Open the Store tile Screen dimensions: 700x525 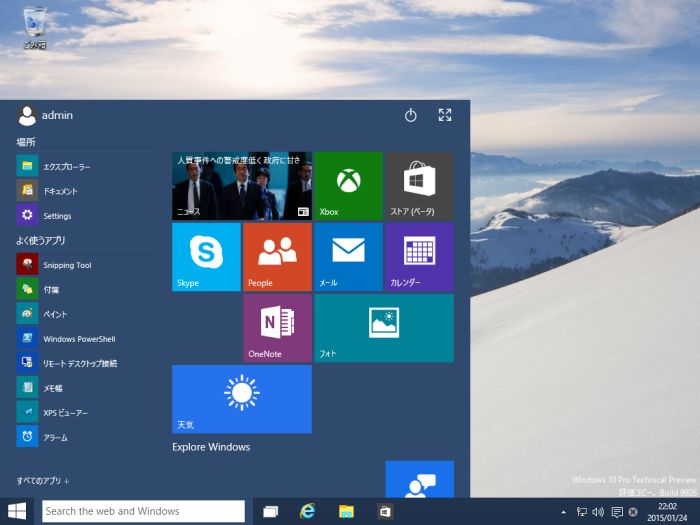[419, 186]
